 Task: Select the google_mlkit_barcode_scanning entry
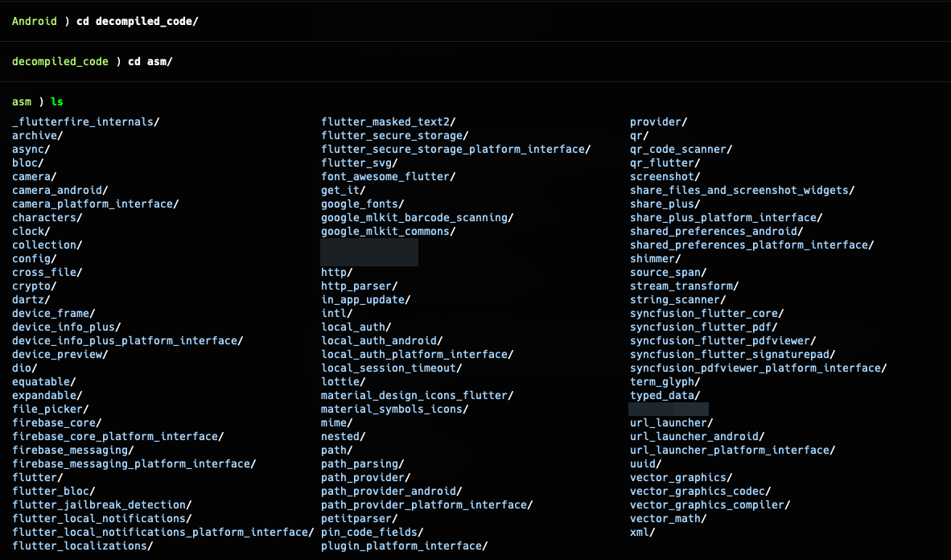(x=415, y=217)
